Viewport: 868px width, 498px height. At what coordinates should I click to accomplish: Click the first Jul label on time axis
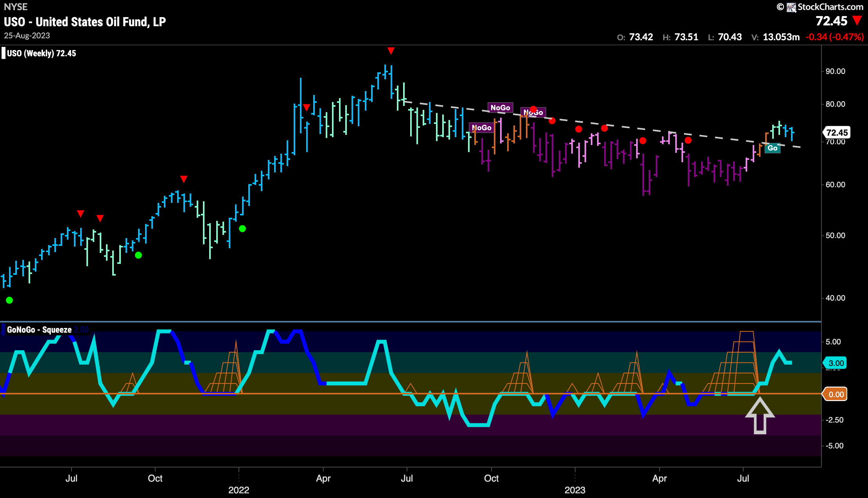pos(71,478)
